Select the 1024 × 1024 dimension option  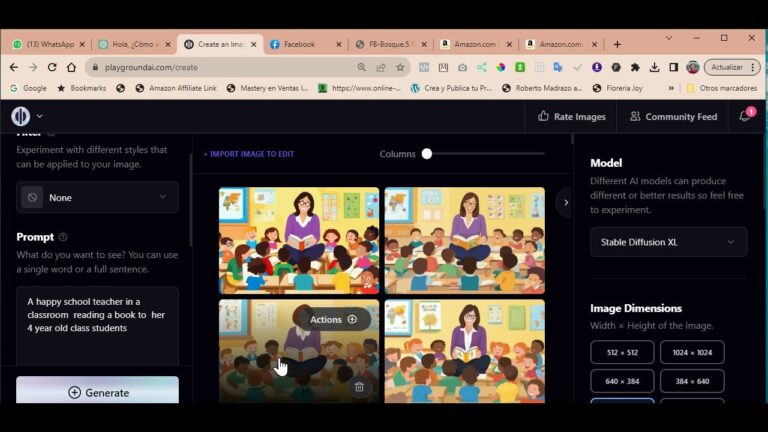point(692,352)
